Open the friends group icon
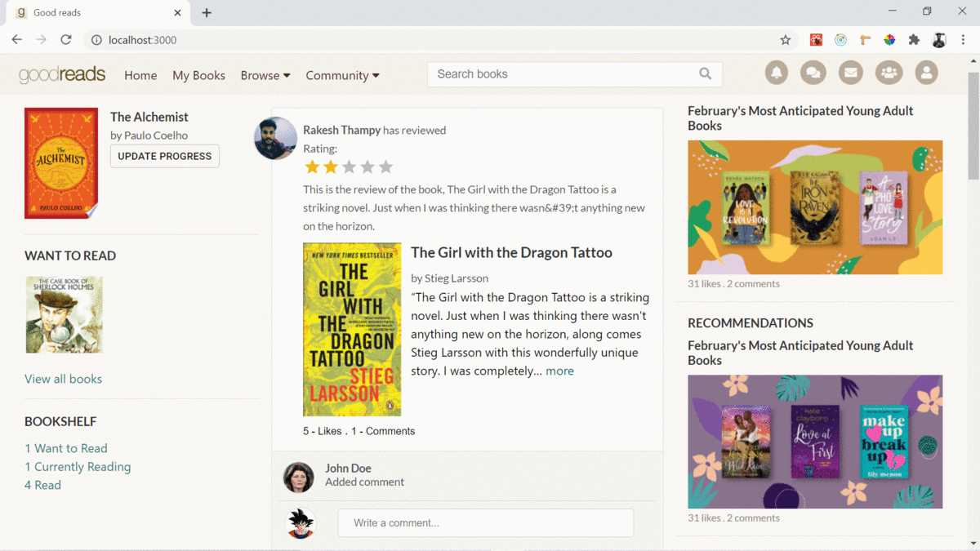Screen dimensions: 980x551 click(889, 73)
